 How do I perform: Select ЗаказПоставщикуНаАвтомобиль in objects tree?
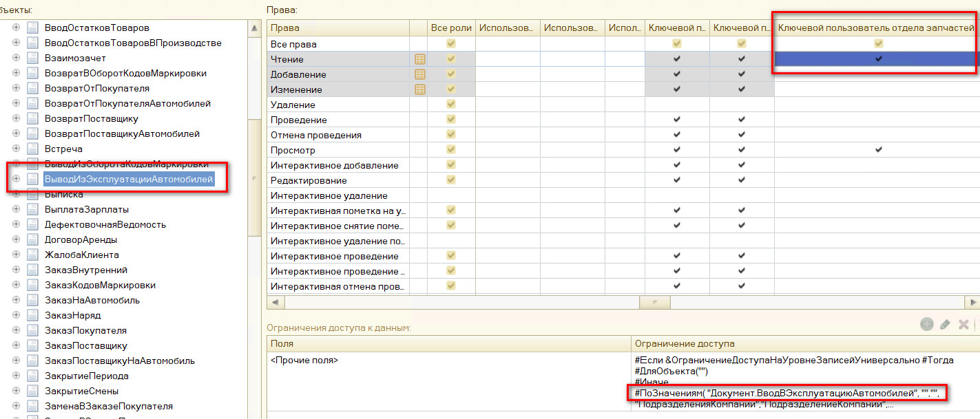click(x=120, y=361)
